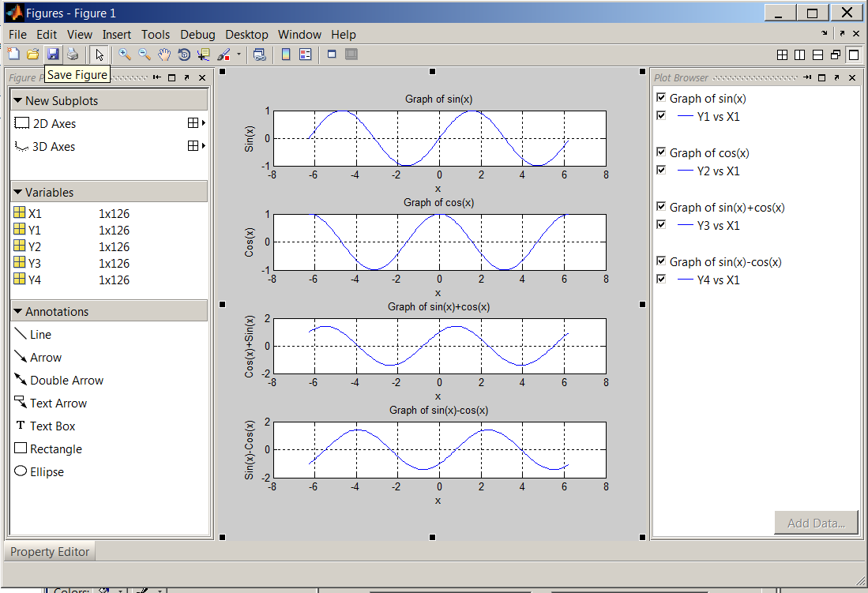
Task: Insert a legend into the figure
Action: [306, 54]
